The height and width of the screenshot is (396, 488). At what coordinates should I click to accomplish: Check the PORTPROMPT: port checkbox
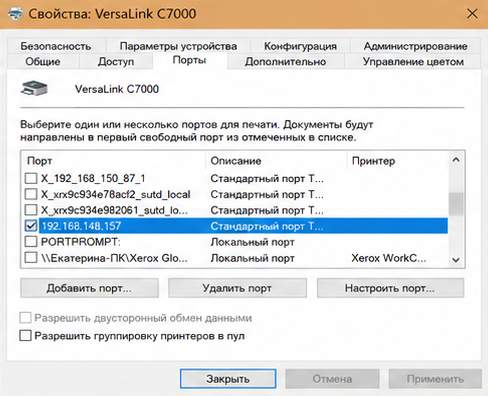[x=31, y=242]
